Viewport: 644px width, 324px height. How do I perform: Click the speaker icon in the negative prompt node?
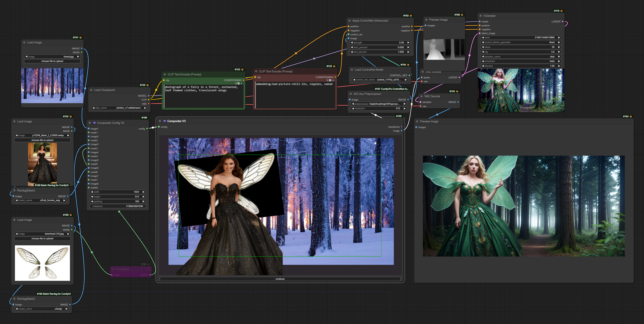click(333, 80)
